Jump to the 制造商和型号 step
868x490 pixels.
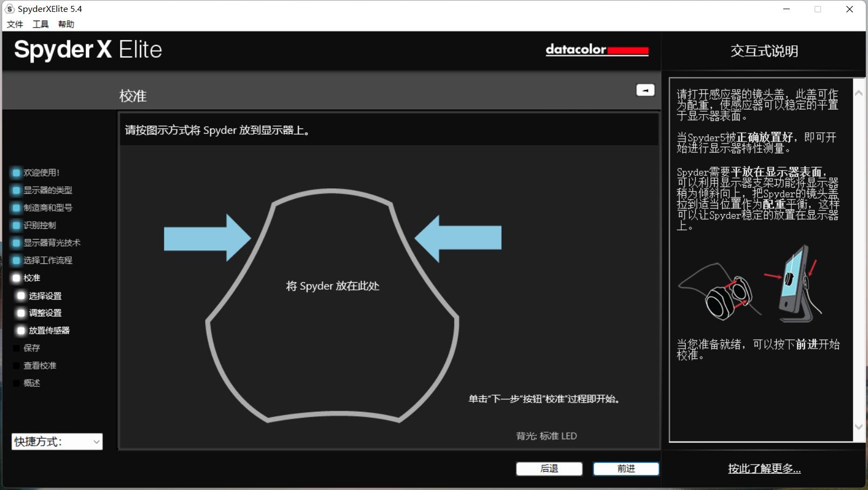point(48,208)
